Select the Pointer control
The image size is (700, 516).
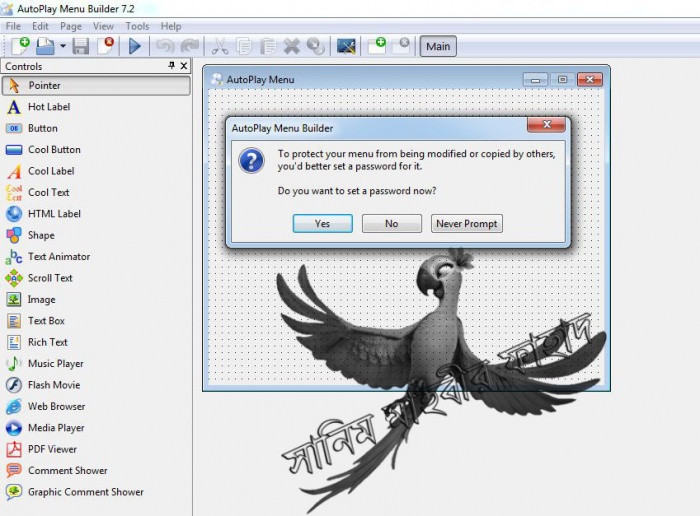(96, 85)
